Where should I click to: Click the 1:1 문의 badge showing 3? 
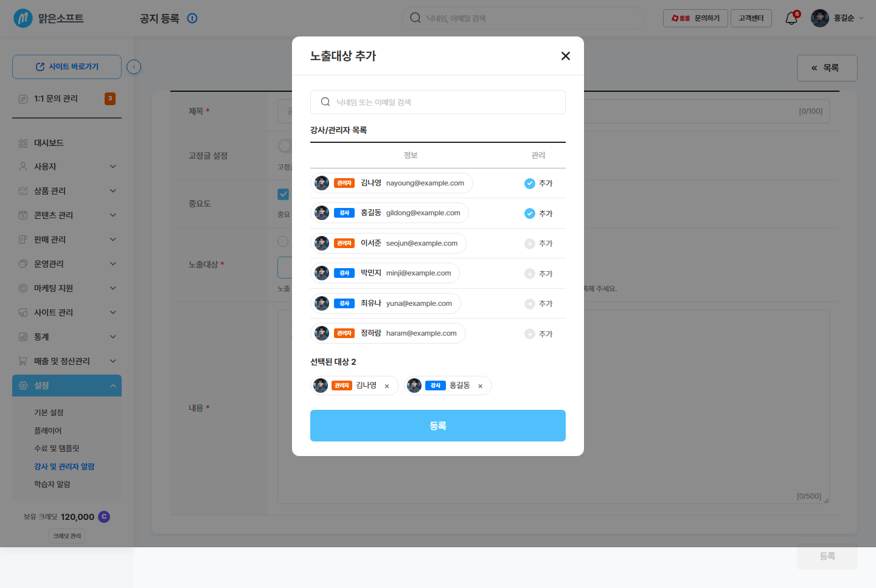110,99
